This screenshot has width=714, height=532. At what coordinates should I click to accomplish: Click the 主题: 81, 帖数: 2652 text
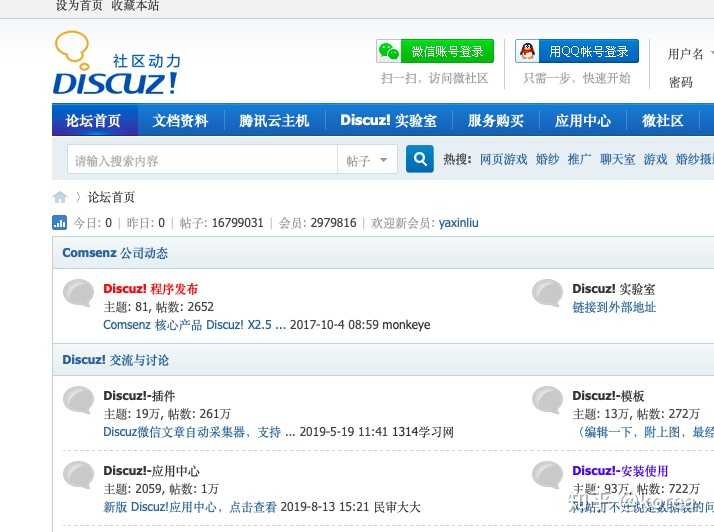click(x=159, y=307)
